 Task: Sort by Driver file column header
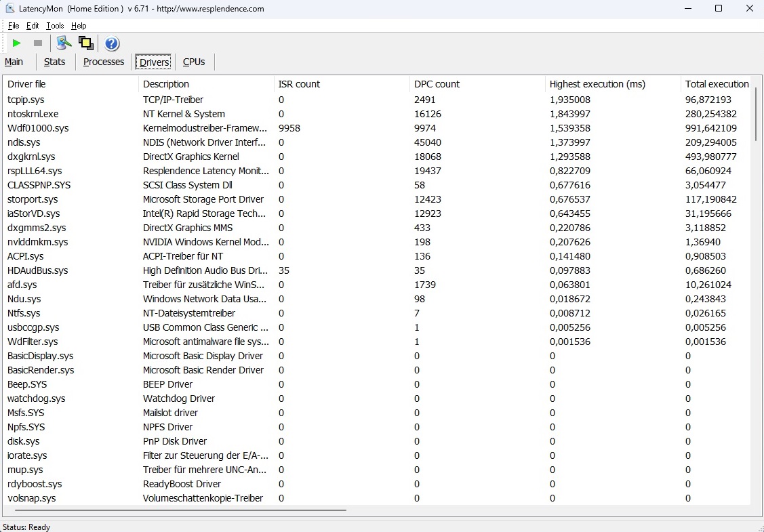(71, 84)
